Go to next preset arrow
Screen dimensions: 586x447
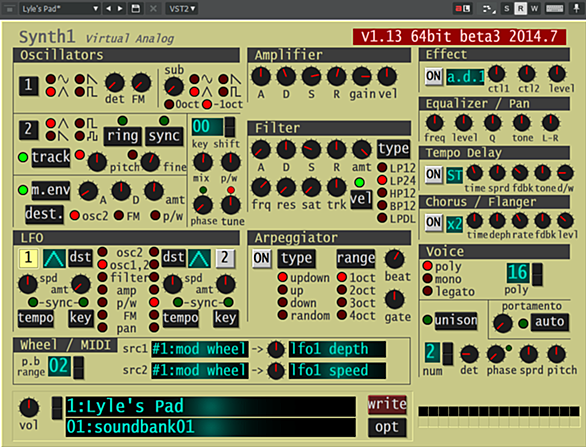tap(120, 9)
